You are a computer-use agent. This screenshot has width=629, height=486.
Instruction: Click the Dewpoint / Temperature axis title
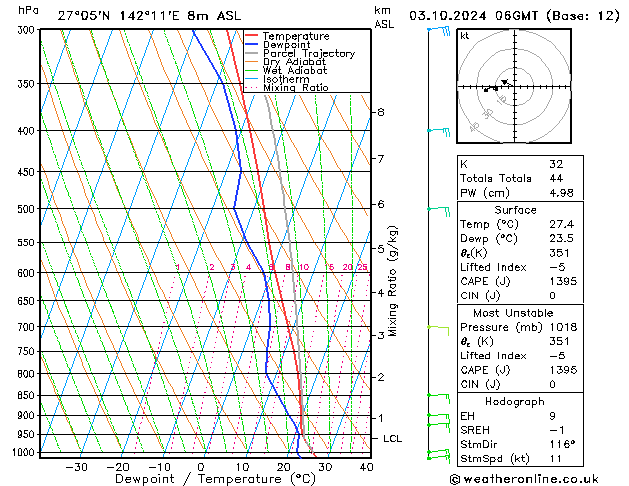pyautogui.click(x=215, y=479)
